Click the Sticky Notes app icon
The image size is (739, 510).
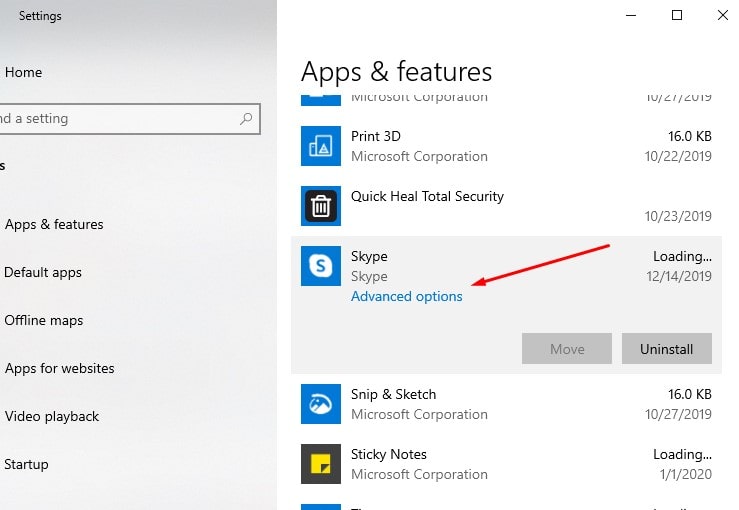click(320, 464)
